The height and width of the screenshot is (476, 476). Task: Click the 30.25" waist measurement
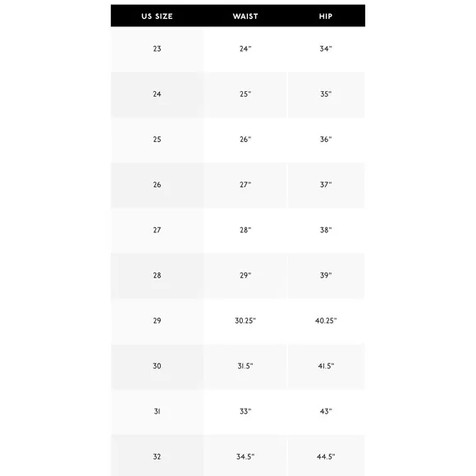click(245, 321)
